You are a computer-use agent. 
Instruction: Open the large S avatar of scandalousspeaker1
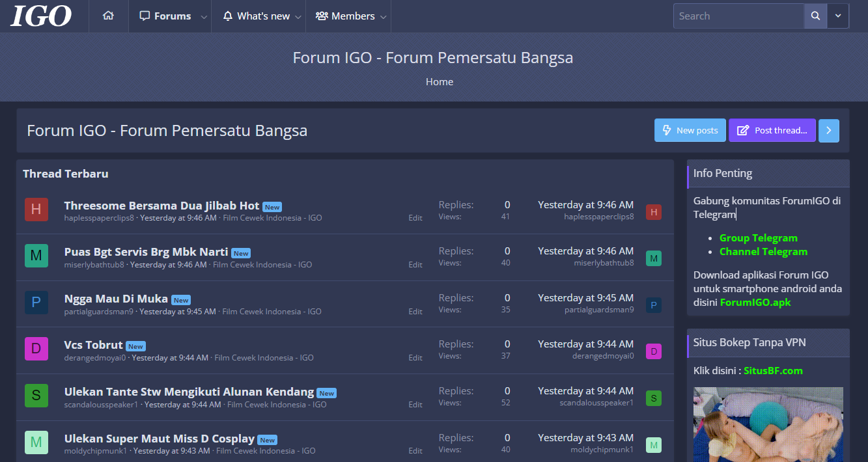36,396
